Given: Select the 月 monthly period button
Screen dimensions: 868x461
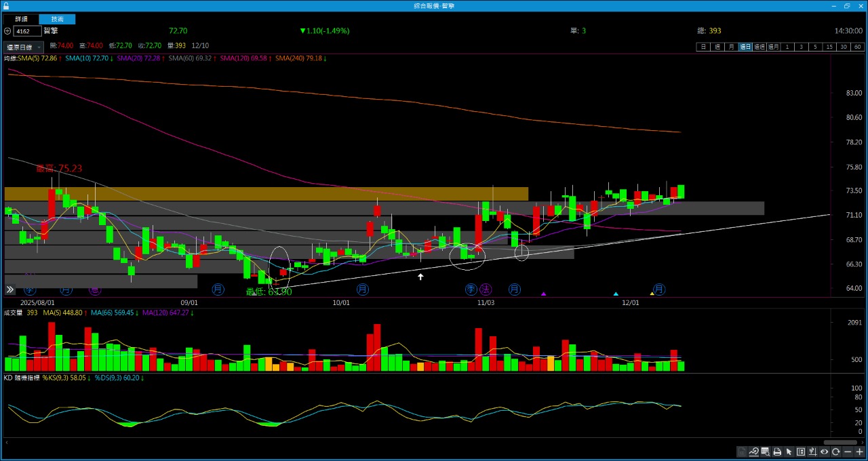Looking at the screenshot, I should point(731,47).
